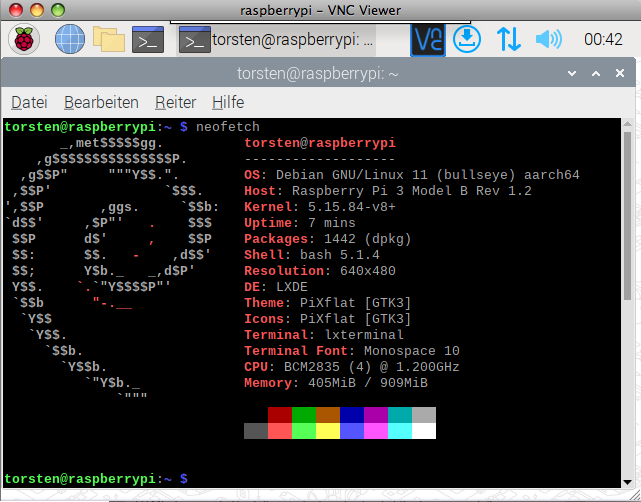Click the bright magenta color block
The image size is (641, 502).
(376, 431)
